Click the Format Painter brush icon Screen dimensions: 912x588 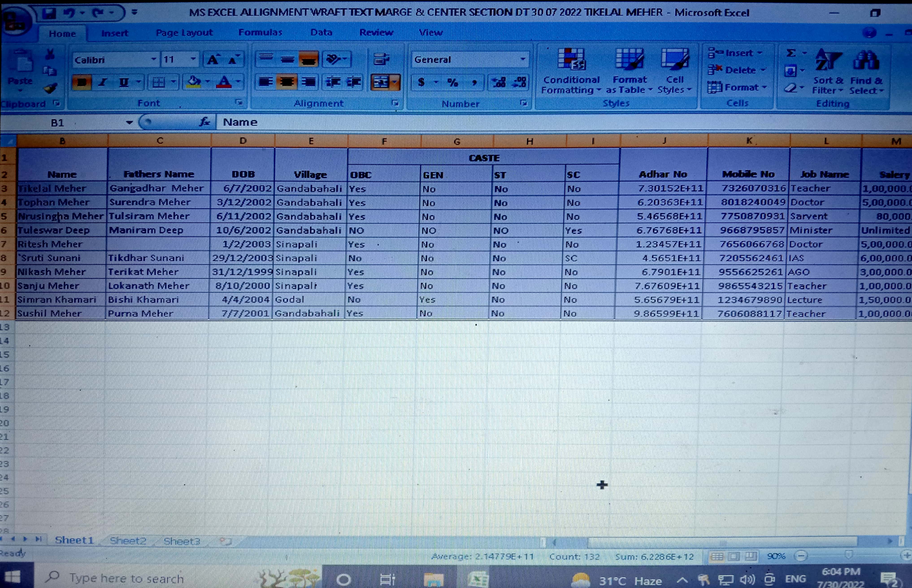[x=50, y=89]
